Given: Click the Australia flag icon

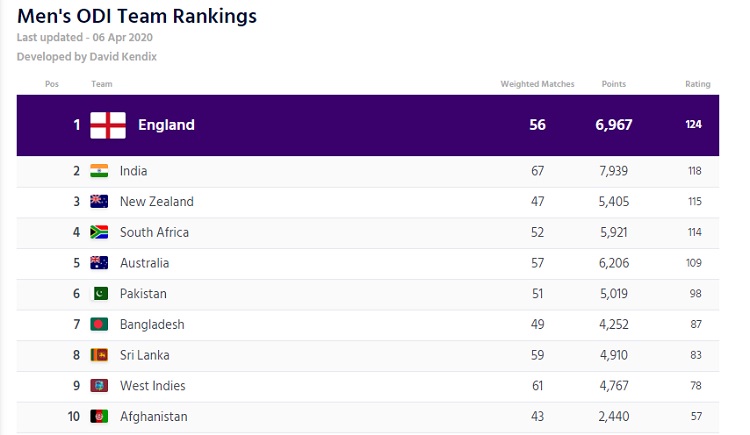Looking at the screenshot, I should [99, 263].
